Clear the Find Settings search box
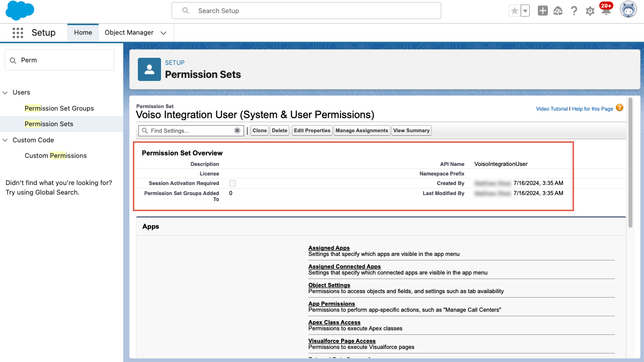The image size is (644, 362). coord(237,131)
